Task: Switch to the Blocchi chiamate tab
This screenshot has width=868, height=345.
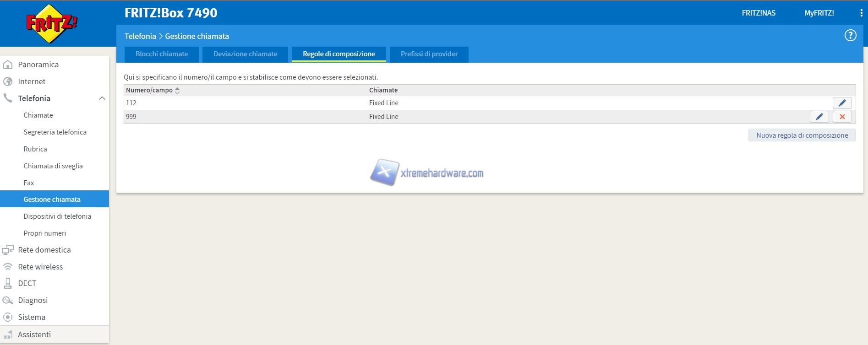Action: (x=162, y=54)
